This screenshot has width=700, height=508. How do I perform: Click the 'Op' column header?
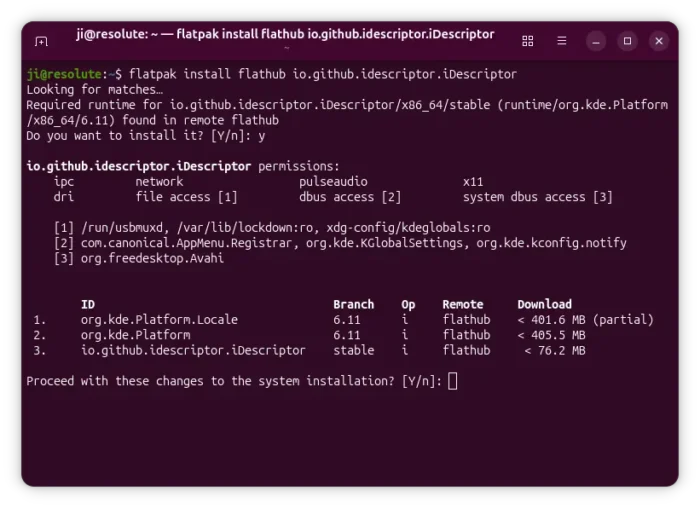click(408, 304)
